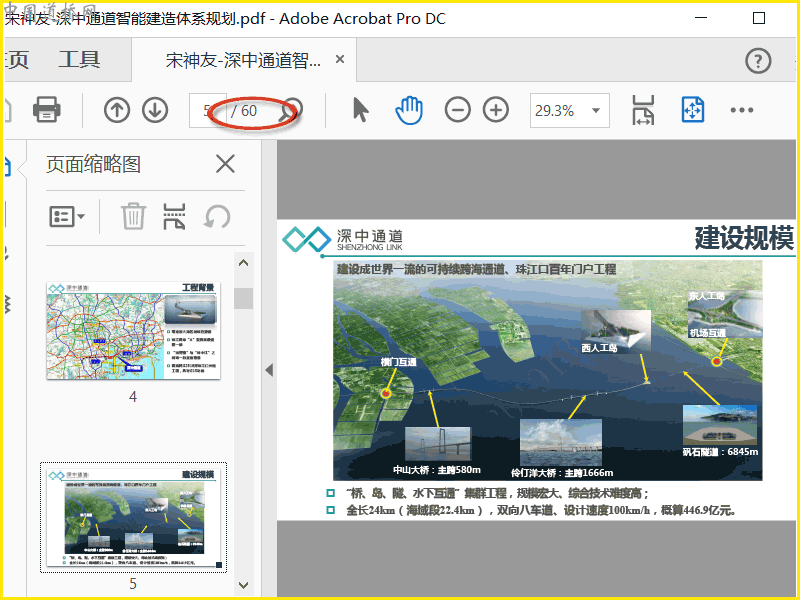This screenshot has height=600, width=800.
Task: Click the page number input field
Action: (207, 110)
